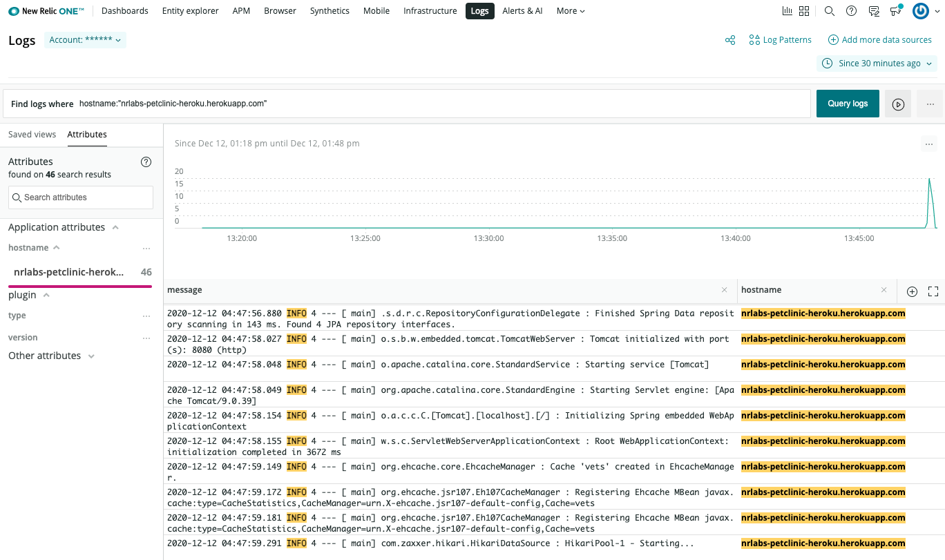Image resolution: width=945 pixels, height=560 pixels.
Task: Open the help question mark icon
Action: tap(852, 11)
